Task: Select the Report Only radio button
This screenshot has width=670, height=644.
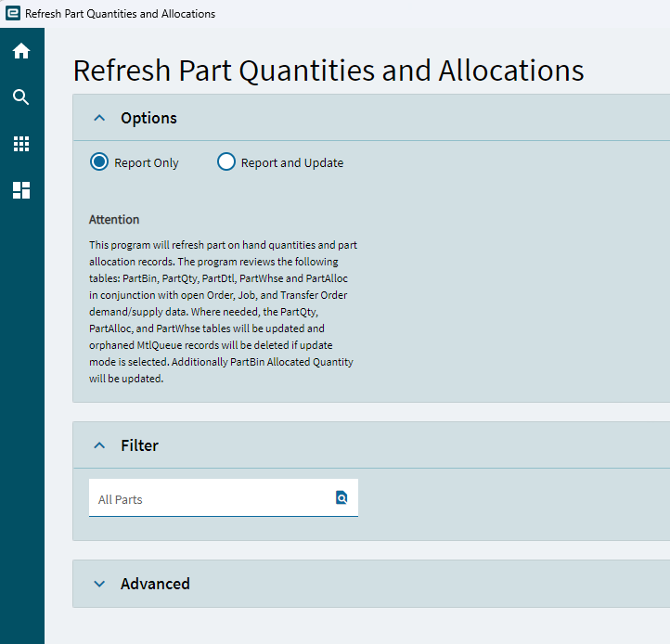Action: [x=99, y=162]
